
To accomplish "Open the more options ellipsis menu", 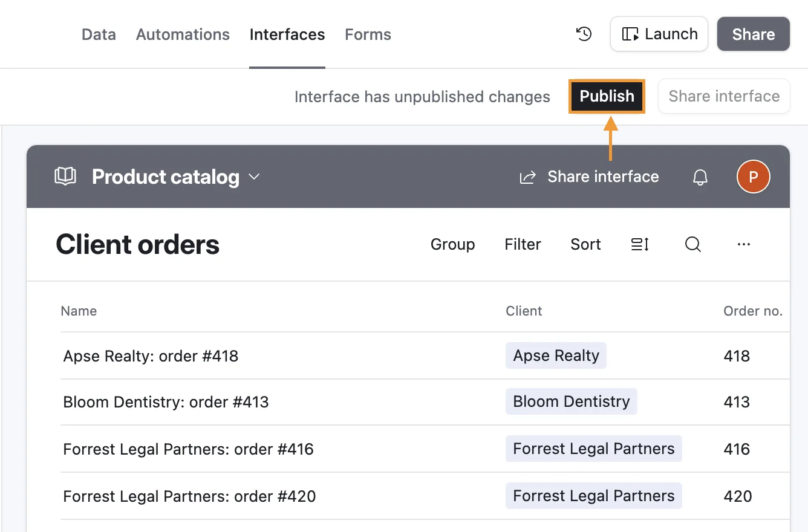I will point(743,244).
